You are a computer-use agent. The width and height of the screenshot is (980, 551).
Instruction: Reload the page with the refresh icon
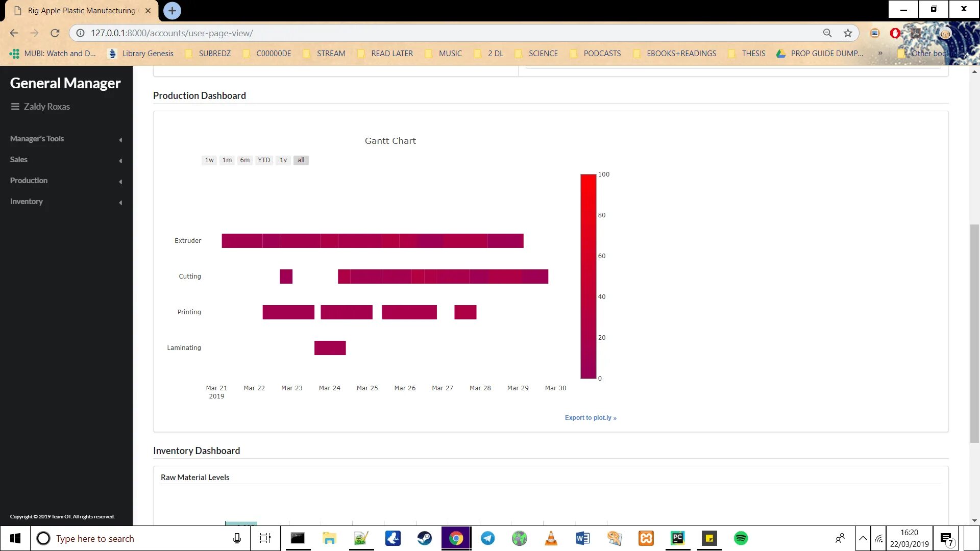point(55,33)
